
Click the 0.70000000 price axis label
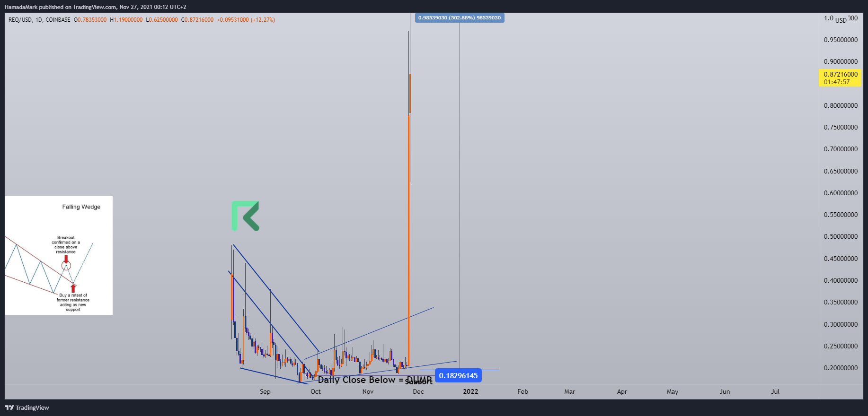tap(841, 149)
